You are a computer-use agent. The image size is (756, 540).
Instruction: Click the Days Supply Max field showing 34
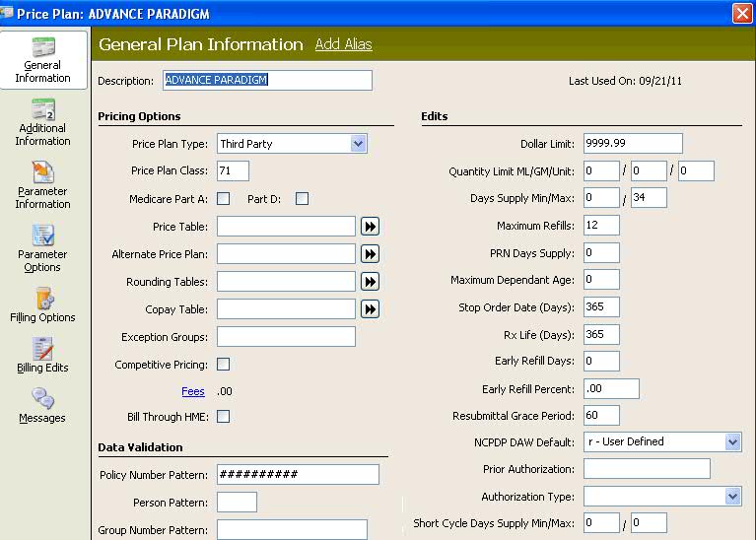(x=649, y=198)
